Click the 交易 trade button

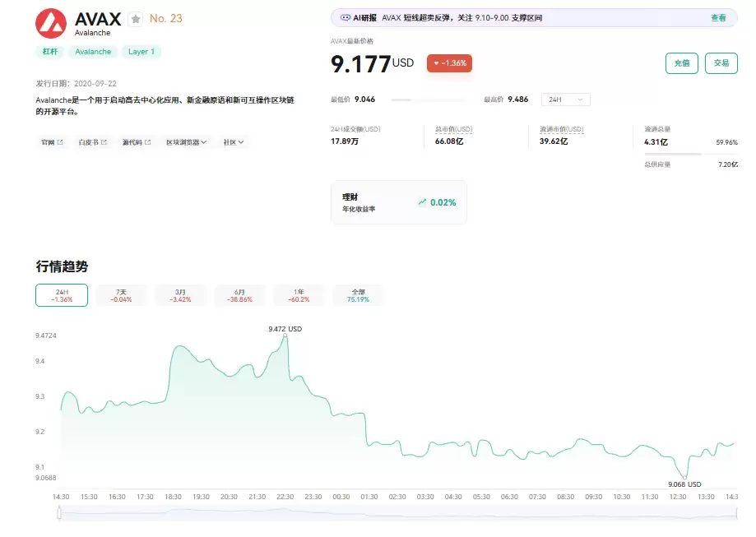click(721, 63)
